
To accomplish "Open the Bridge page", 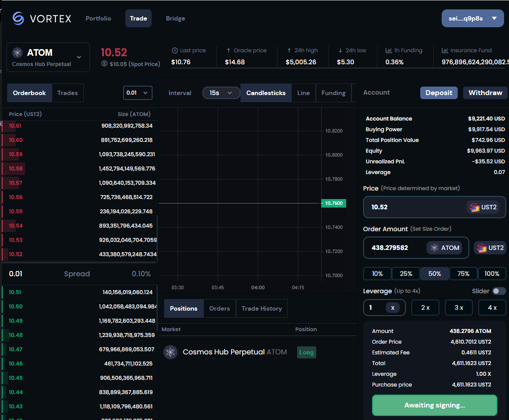I will point(176,18).
